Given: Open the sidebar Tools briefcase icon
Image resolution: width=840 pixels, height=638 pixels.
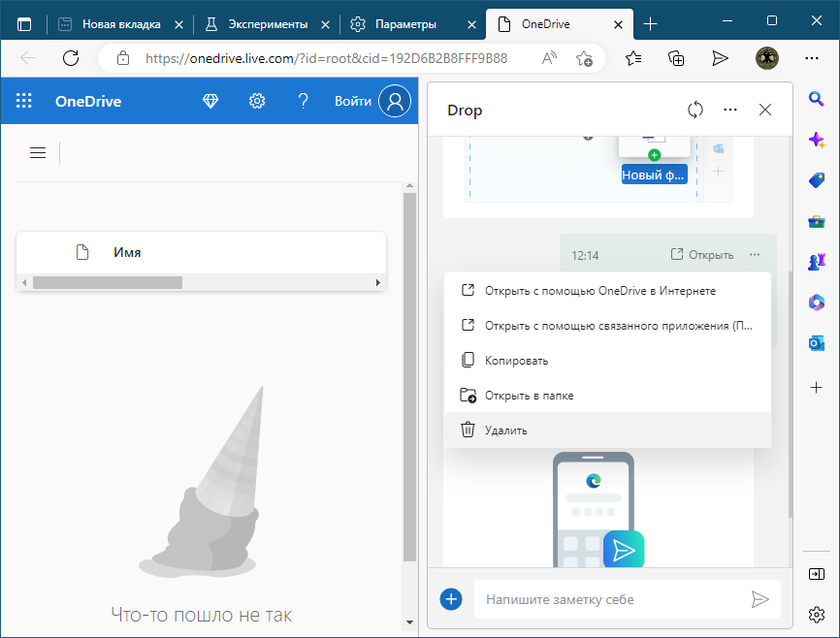Looking at the screenshot, I should [816, 221].
